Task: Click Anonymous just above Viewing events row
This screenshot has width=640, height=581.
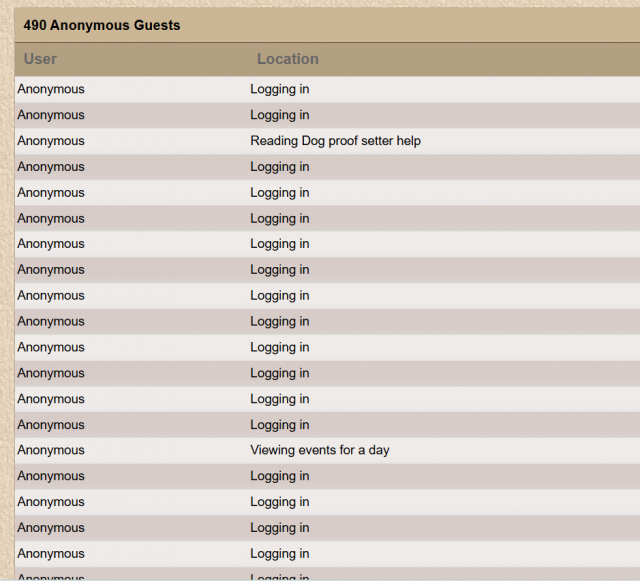Action: pos(51,425)
